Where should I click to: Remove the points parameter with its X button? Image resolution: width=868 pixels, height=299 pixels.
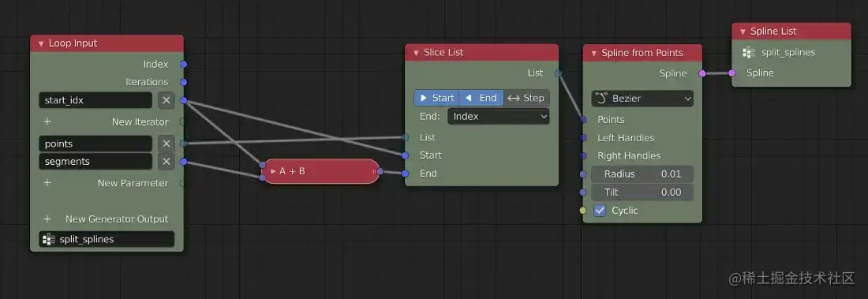click(166, 144)
